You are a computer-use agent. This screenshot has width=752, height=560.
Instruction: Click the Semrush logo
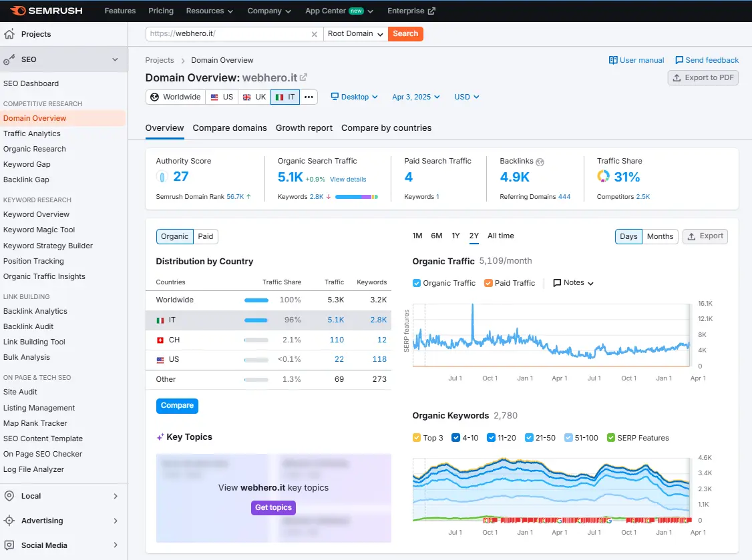(46, 11)
